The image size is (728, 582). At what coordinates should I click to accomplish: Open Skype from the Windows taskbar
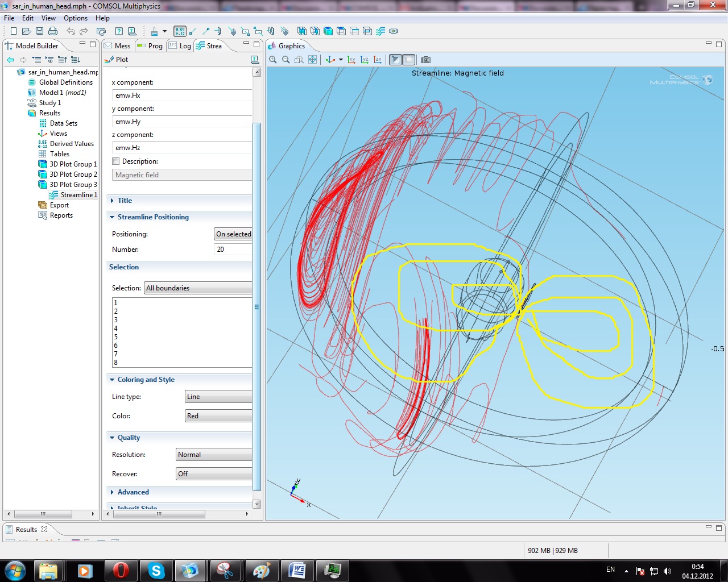[x=156, y=570]
